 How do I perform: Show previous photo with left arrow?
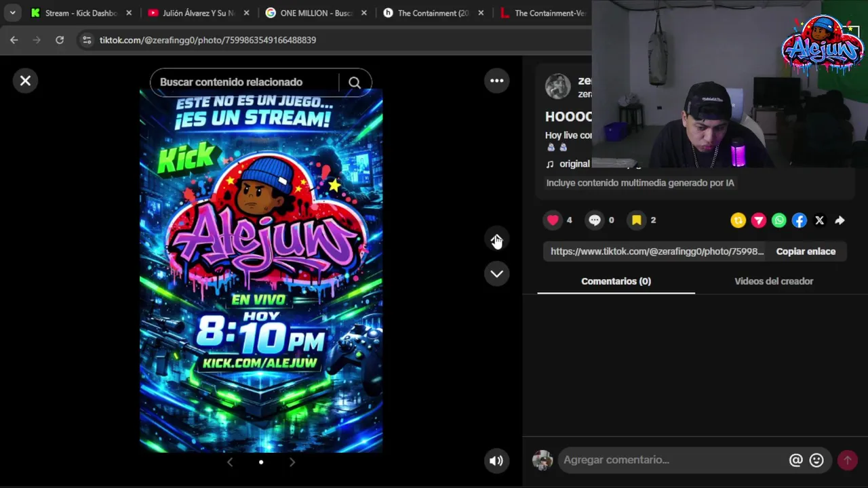[230, 462]
